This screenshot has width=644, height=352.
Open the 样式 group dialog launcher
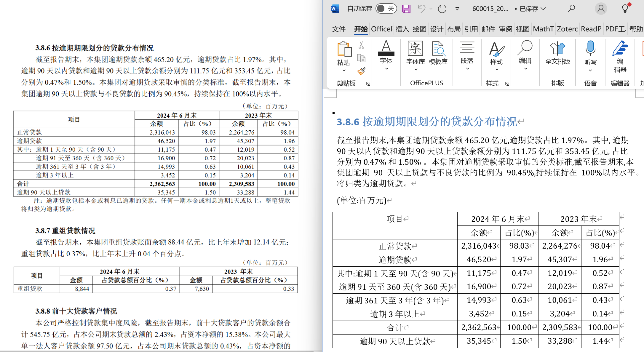507,84
